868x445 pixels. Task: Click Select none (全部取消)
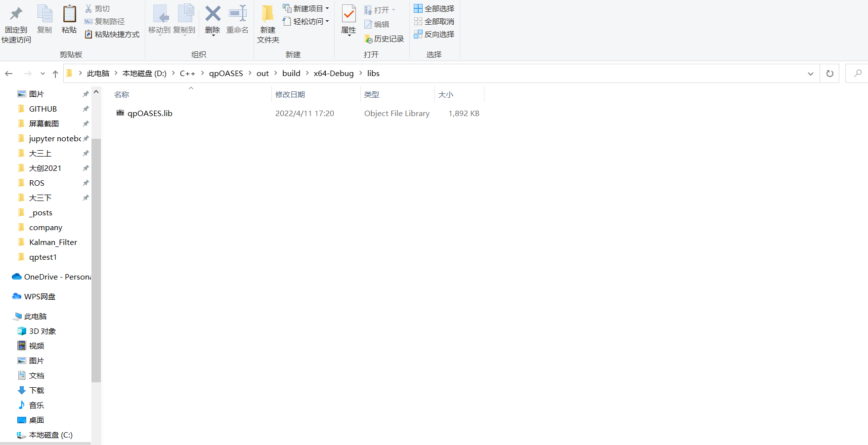[x=434, y=21]
